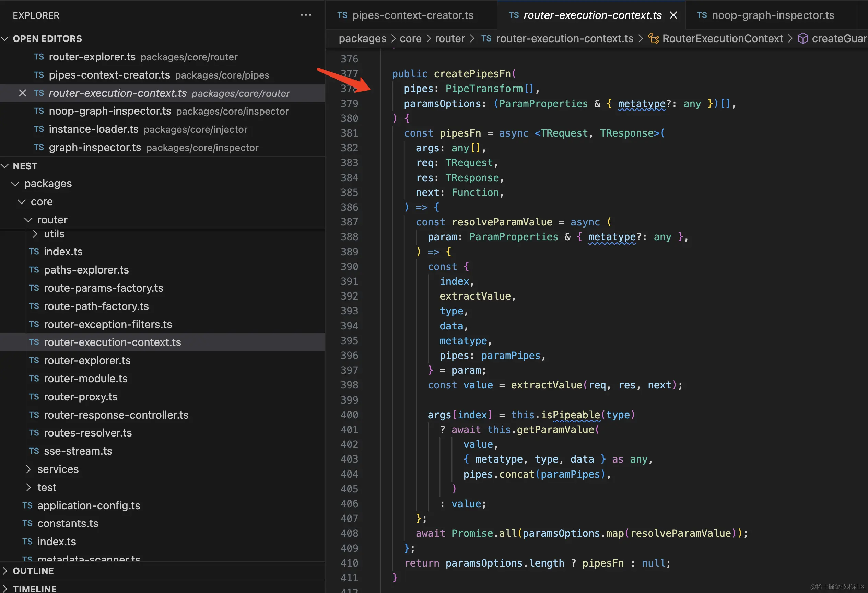Click TS icon of sse-stream.ts
The height and width of the screenshot is (593, 868).
(34, 451)
